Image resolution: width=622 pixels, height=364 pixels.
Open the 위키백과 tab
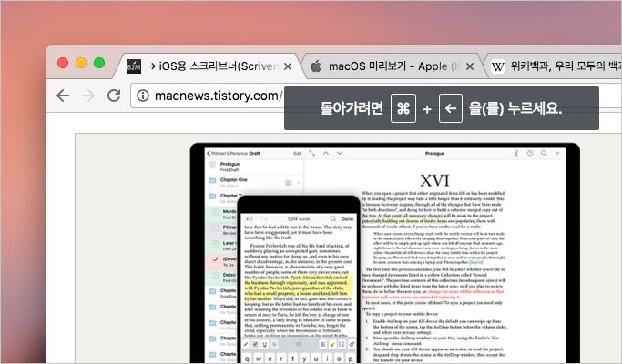[555, 66]
